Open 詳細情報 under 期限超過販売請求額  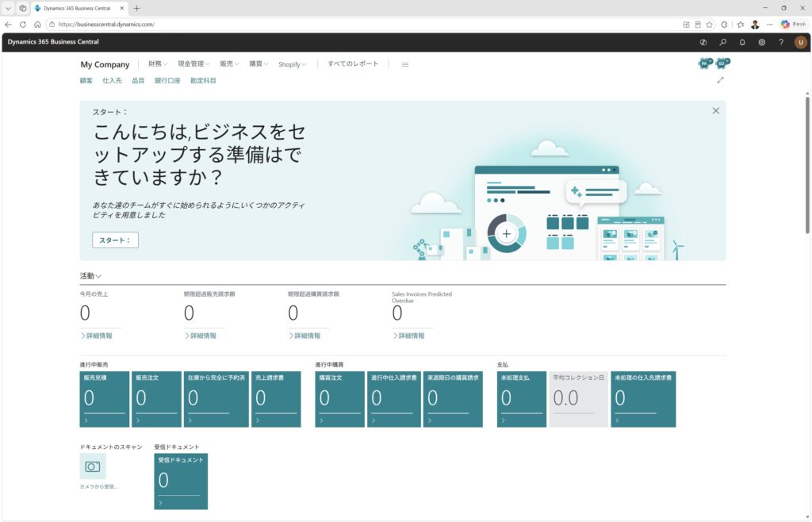(x=201, y=336)
